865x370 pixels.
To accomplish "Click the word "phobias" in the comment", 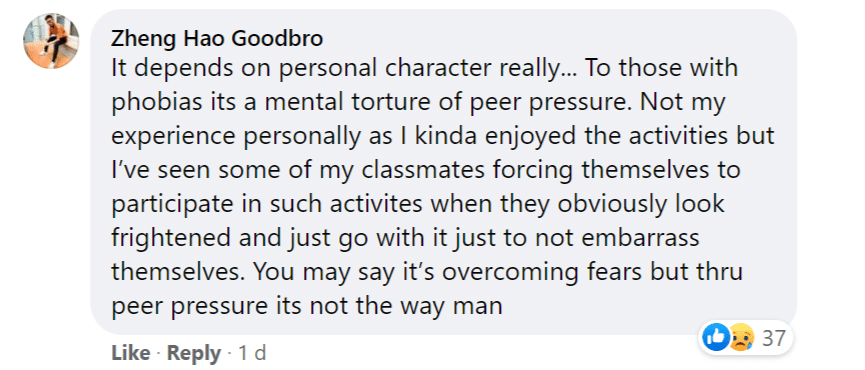I will click(x=148, y=103).
